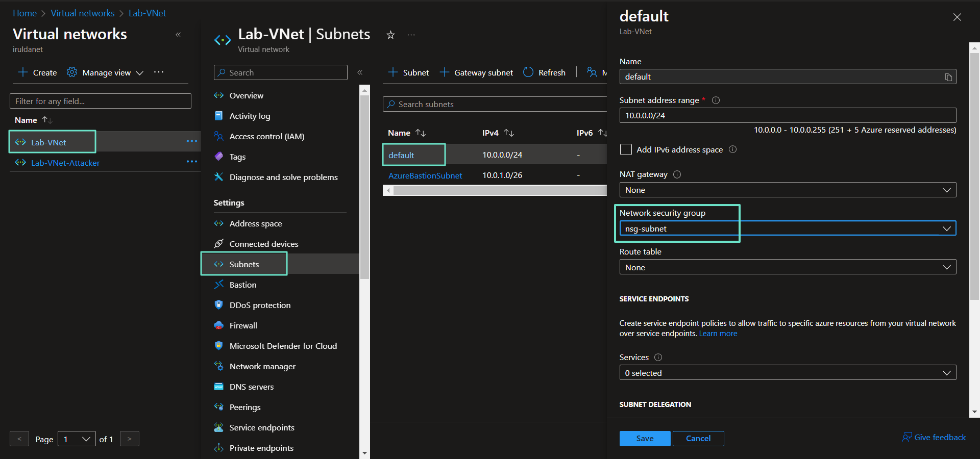Click the Search subnets field
The height and width of the screenshot is (459, 980).
[495, 104]
